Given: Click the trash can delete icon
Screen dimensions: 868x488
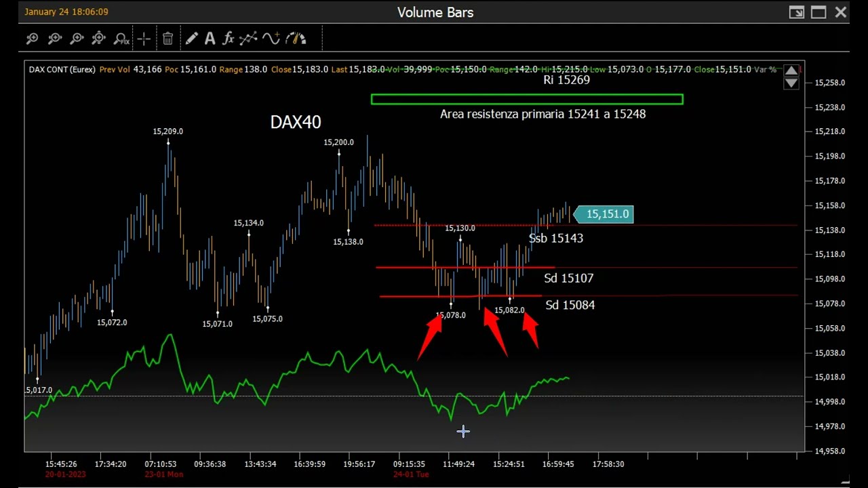Looking at the screenshot, I should [x=167, y=39].
